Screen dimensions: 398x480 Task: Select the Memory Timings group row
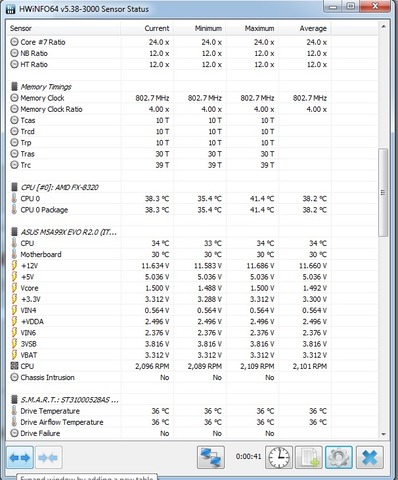(x=193, y=87)
